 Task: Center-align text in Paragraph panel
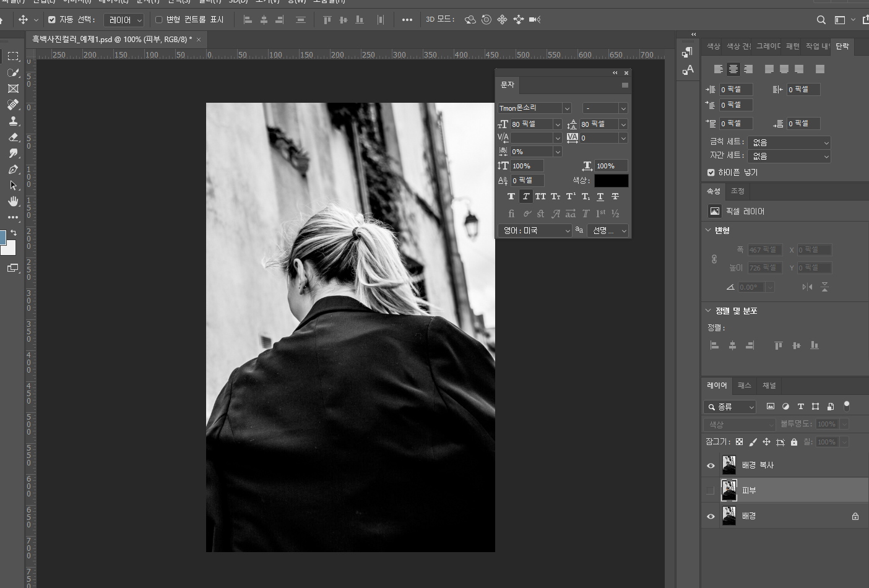pos(733,69)
